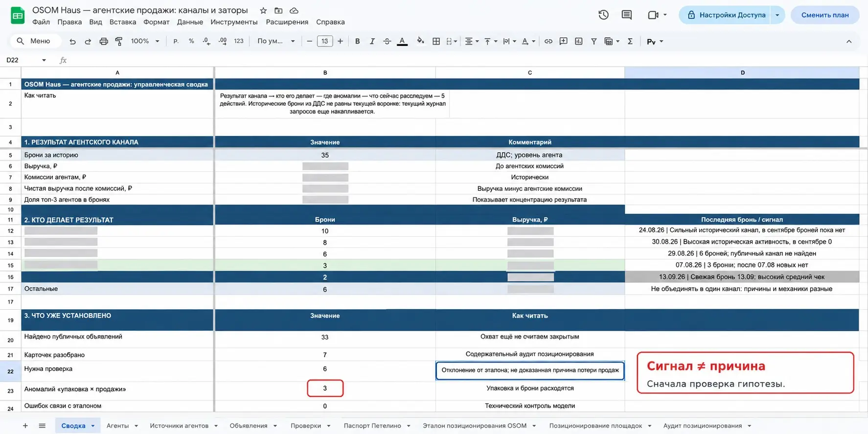
Task: View the cloud save status
Action: (x=294, y=10)
